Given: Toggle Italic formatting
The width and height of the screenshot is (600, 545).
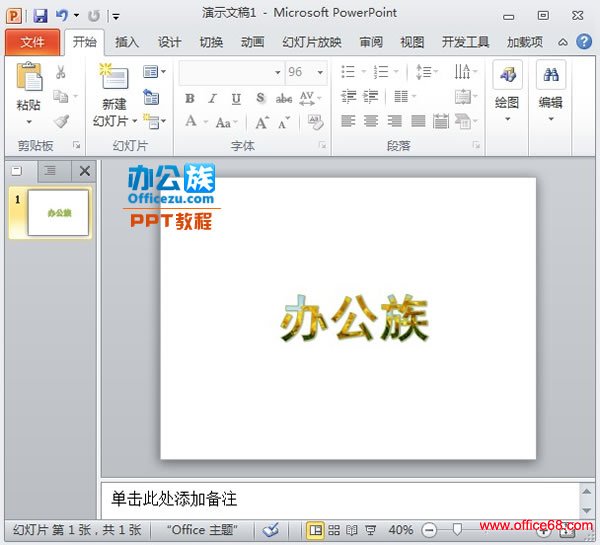Looking at the screenshot, I should [212, 98].
